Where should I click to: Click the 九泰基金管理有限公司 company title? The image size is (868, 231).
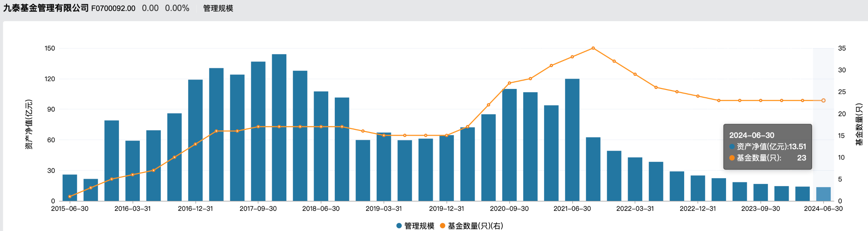(46, 8)
